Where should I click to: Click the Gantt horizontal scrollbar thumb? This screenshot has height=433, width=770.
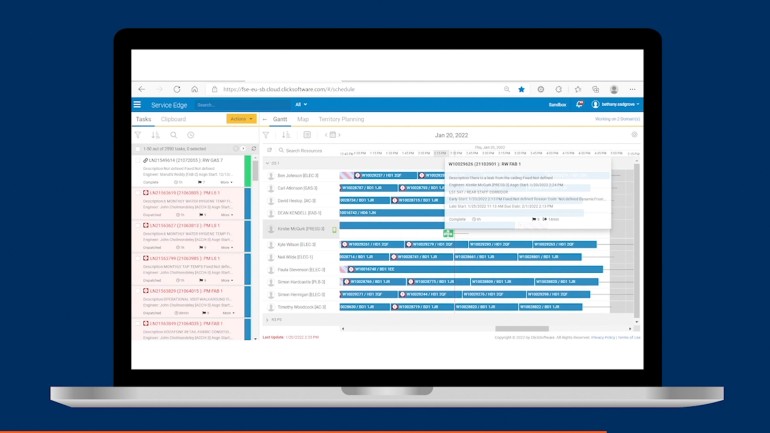pyautogui.click(x=522, y=328)
